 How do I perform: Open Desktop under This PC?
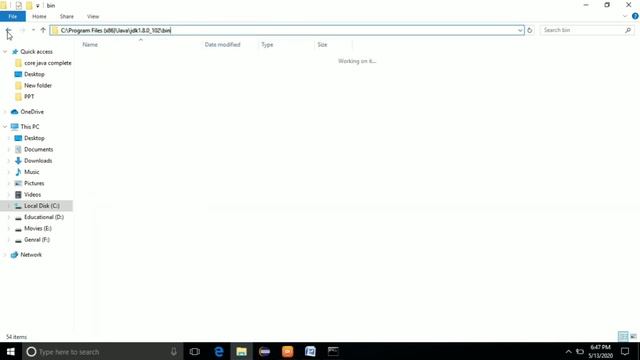click(x=34, y=138)
